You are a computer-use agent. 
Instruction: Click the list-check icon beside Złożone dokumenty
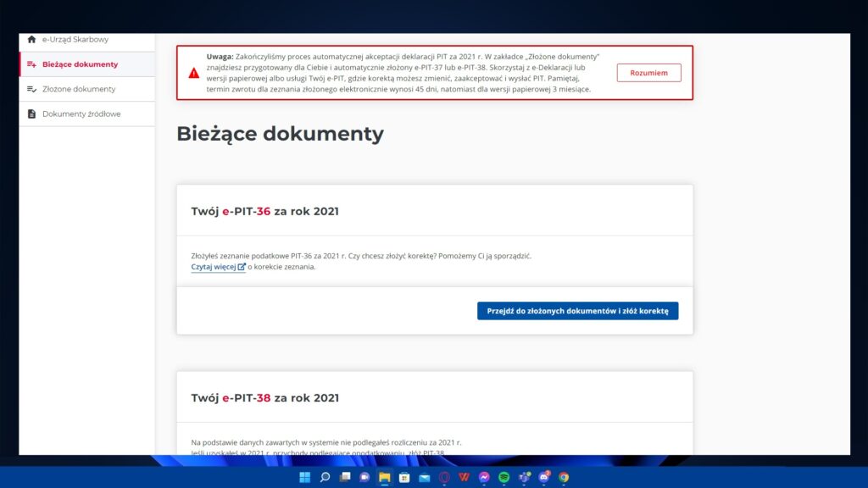(x=31, y=89)
